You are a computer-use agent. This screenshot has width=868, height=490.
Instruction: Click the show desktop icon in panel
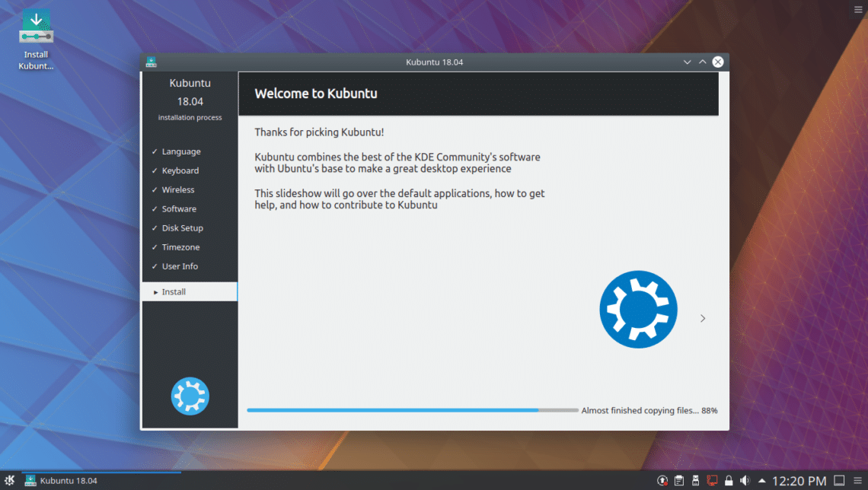click(838, 481)
